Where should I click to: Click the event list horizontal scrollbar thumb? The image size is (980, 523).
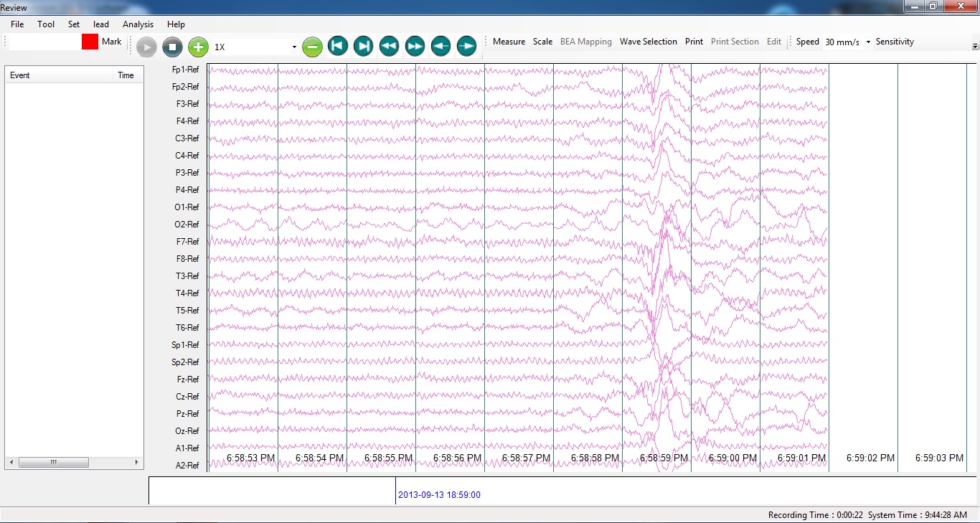(x=54, y=463)
